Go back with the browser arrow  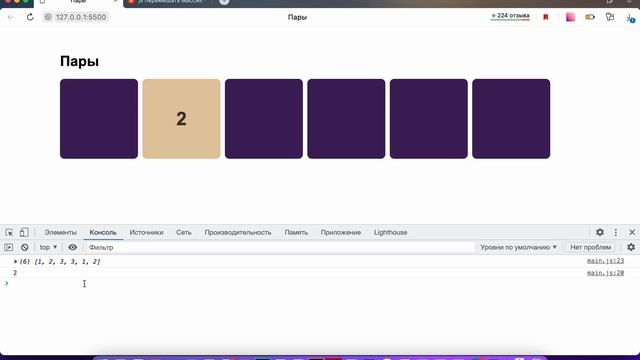(x=11, y=17)
